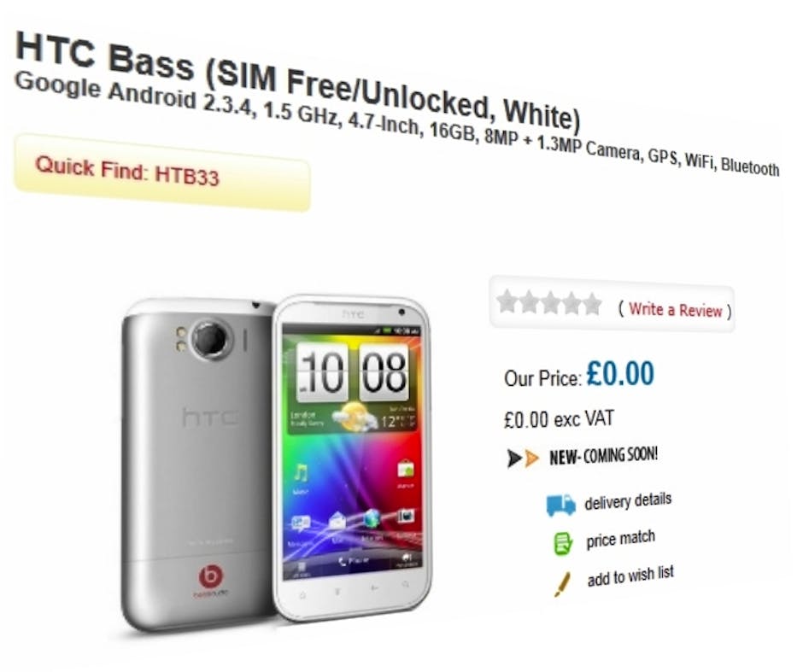
Task: Select add to wish list
Action: [630, 576]
